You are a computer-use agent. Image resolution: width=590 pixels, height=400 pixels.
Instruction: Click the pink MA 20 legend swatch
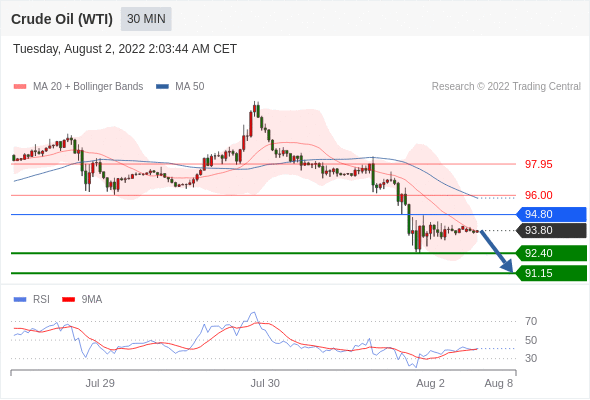[x=20, y=87]
